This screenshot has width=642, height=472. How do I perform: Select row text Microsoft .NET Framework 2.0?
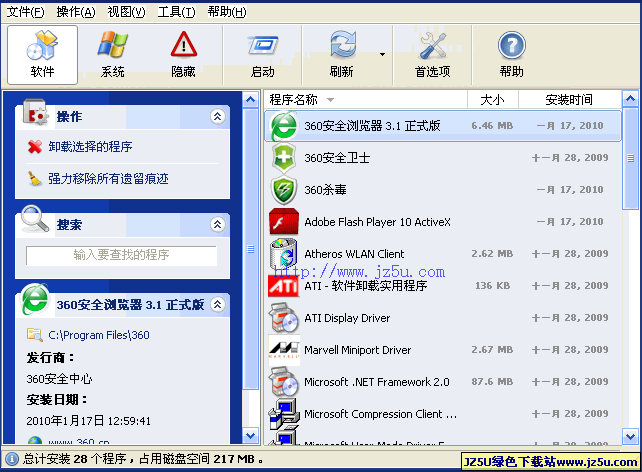pos(377,382)
